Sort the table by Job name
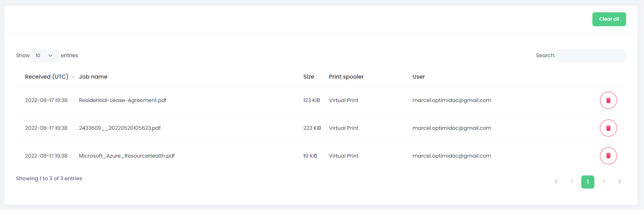 93,77
